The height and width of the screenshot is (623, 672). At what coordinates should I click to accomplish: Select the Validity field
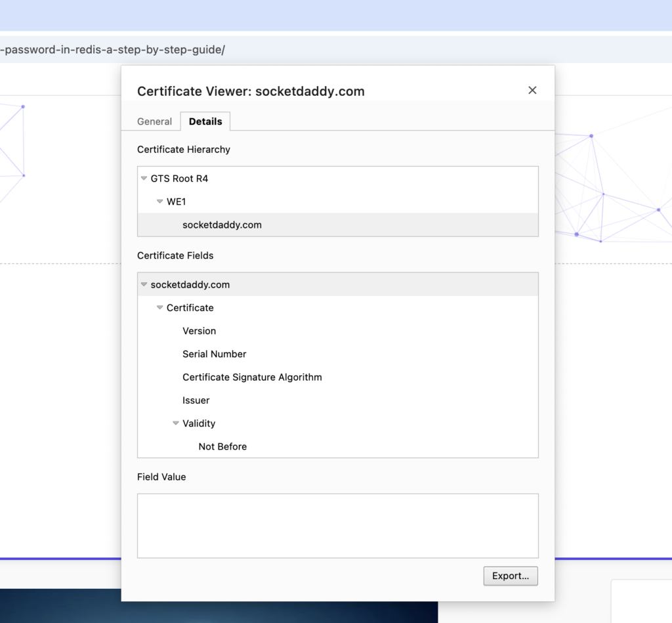(x=338, y=423)
